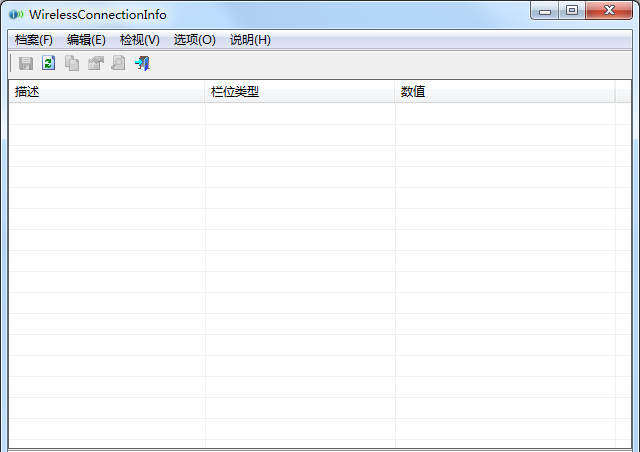Viewport: 640px width, 452px height.
Task: Click the WirelessConnectionInfo title bar app icon
Action: (16, 15)
